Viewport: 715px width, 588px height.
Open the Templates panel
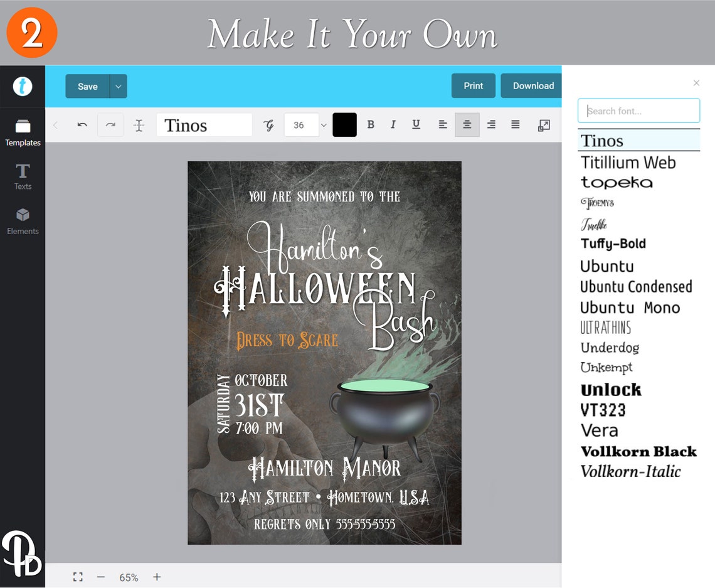pyautogui.click(x=23, y=132)
